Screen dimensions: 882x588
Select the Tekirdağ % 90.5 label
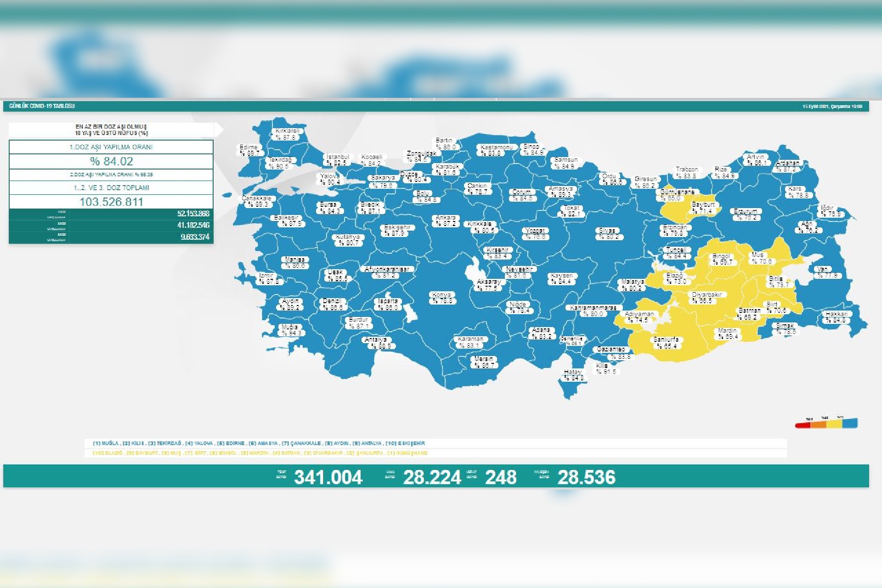(x=280, y=163)
